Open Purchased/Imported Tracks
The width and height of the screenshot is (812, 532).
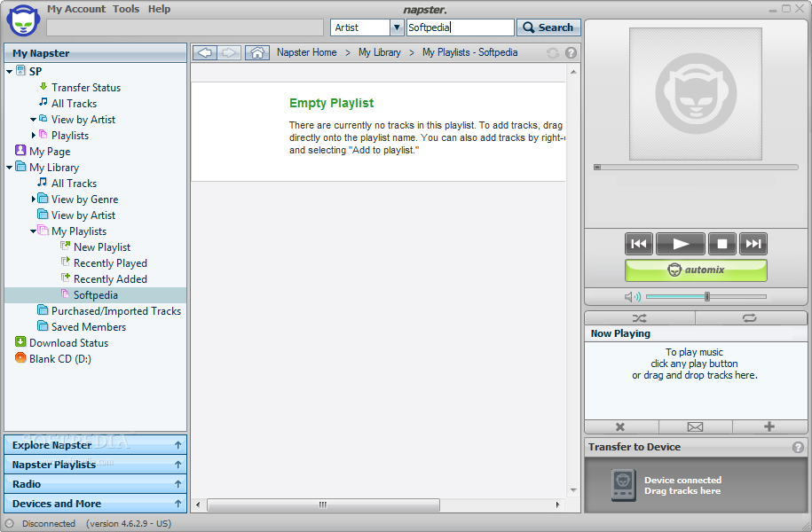pos(116,311)
